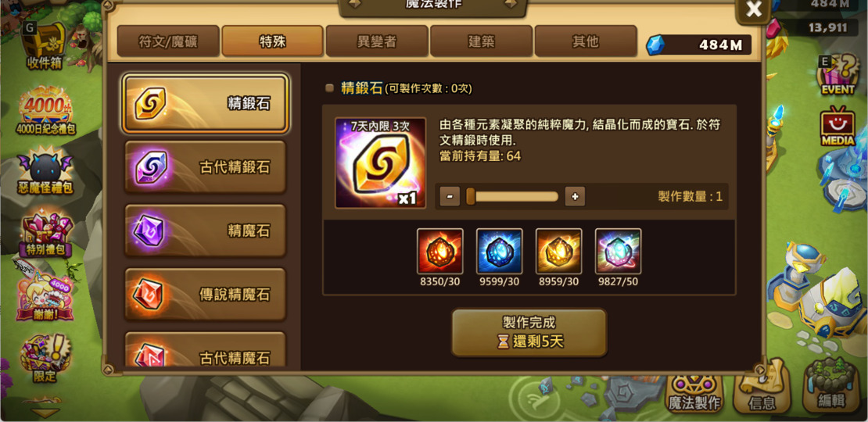Image resolution: width=868 pixels, height=422 pixels.
Task: Click the 編輯 edit island icon
Action: [x=831, y=385]
